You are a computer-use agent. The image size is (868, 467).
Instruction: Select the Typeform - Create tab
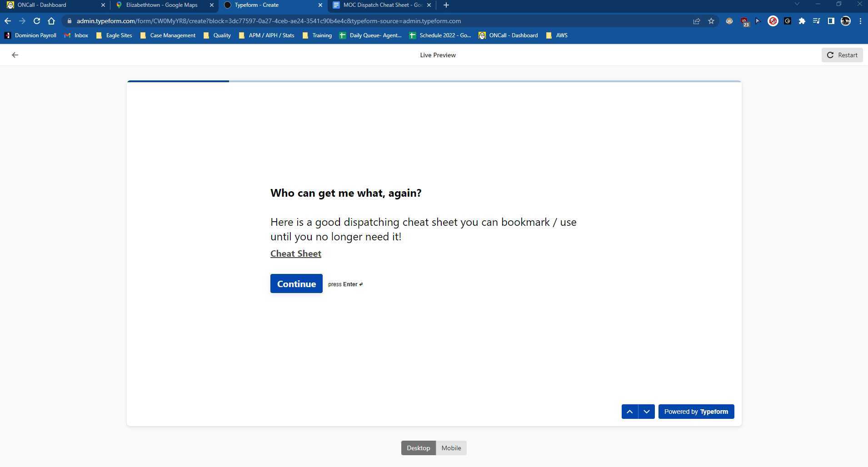point(273,5)
